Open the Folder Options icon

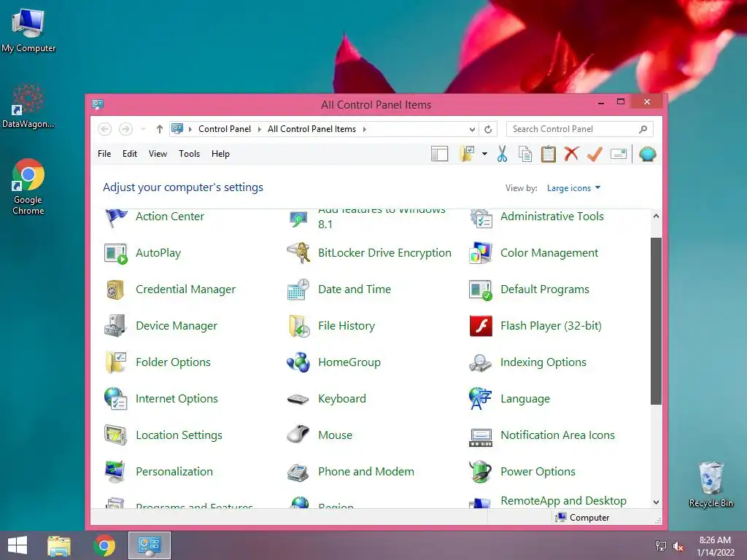pos(116,362)
